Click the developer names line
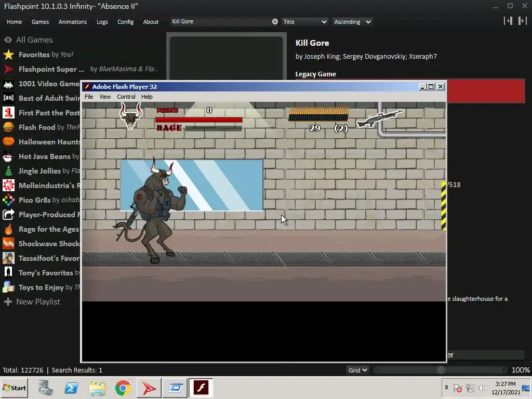Screen dimensions: 532x399 pyautogui.click(x=366, y=56)
